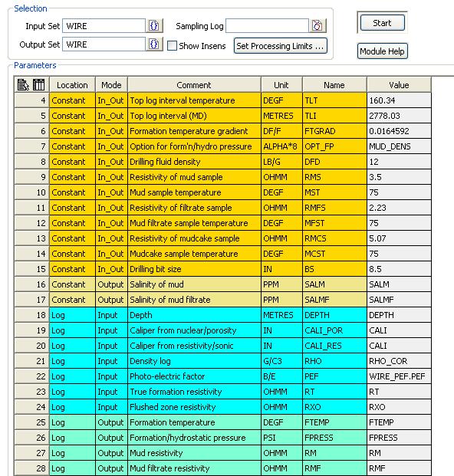Screen dimensions: 454x476
Task: Open Module Help
Action: click(383, 51)
